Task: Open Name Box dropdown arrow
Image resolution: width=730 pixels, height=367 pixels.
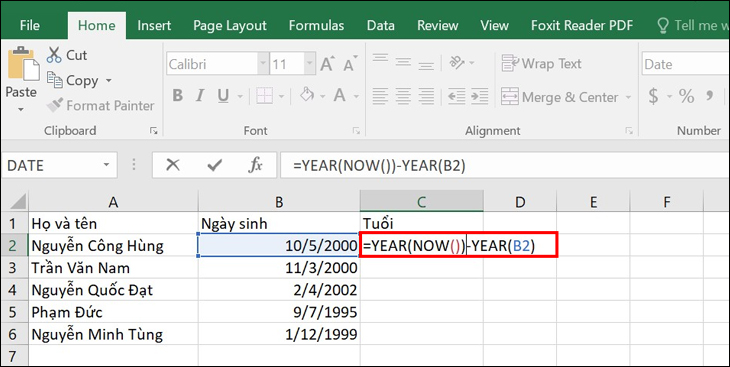Action: (106, 165)
